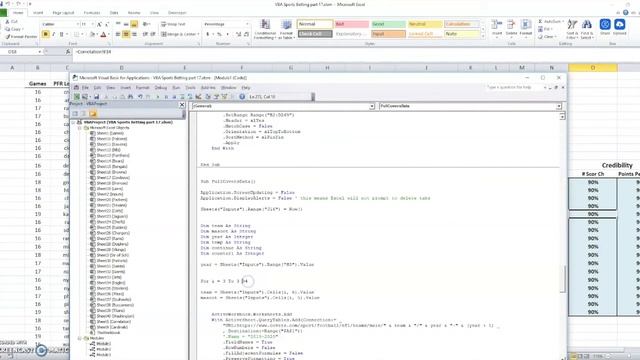This screenshot has height=360, width=640.
Task: Run the macro with the VBA play icon
Action: point(158,97)
